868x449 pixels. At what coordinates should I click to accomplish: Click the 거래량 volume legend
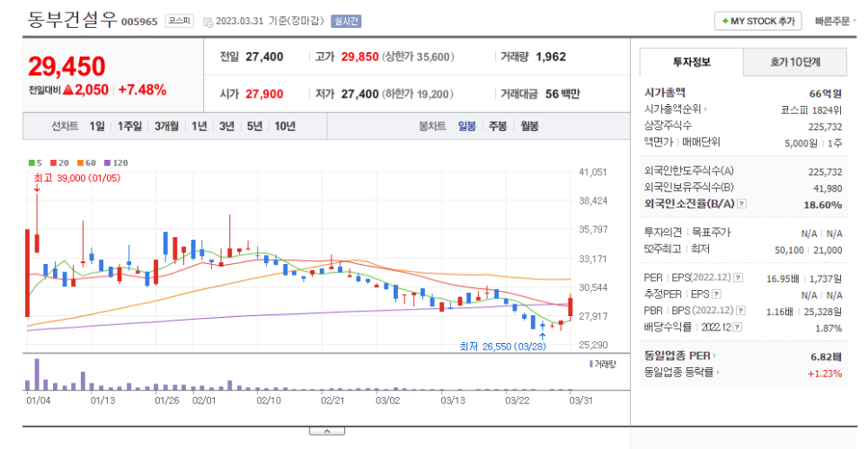tap(603, 364)
